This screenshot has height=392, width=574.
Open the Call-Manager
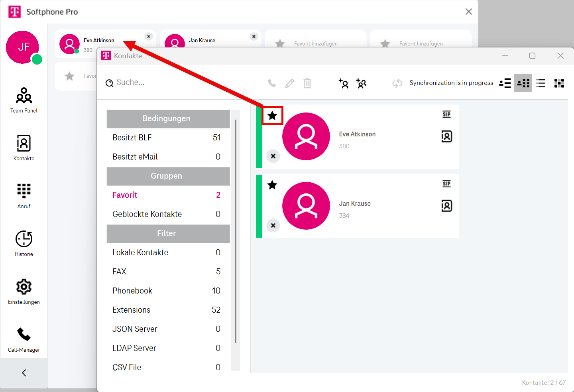point(24,339)
